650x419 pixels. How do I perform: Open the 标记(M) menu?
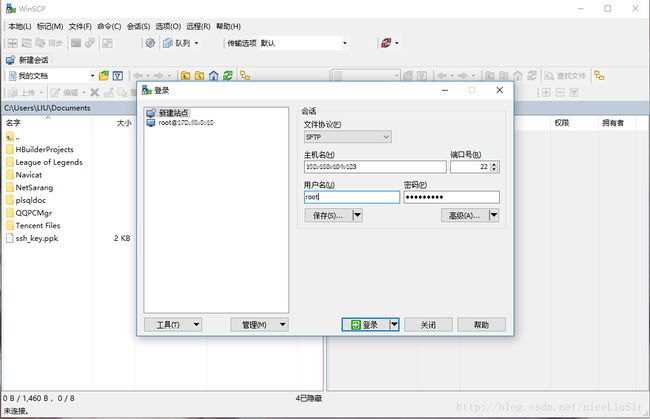tap(50, 26)
